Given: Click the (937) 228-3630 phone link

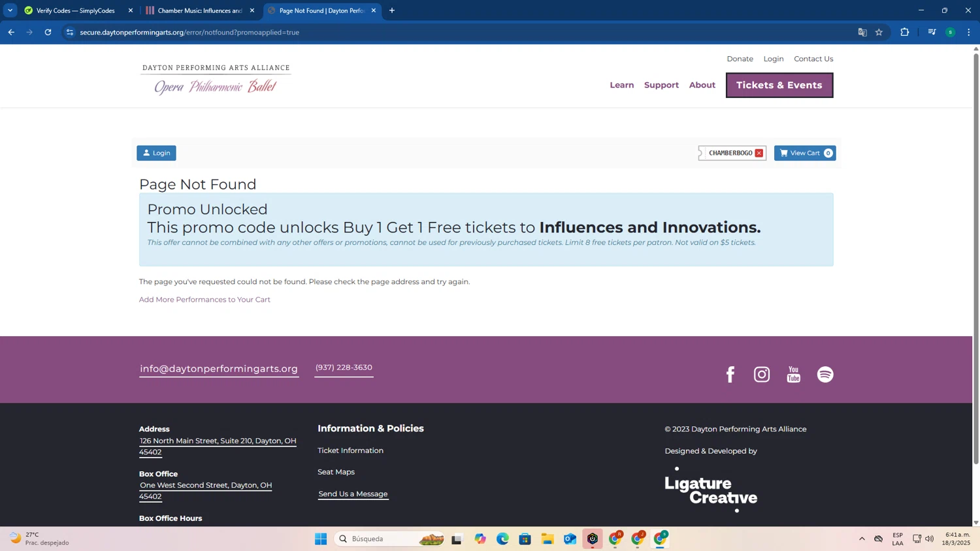Looking at the screenshot, I should point(344,368).
